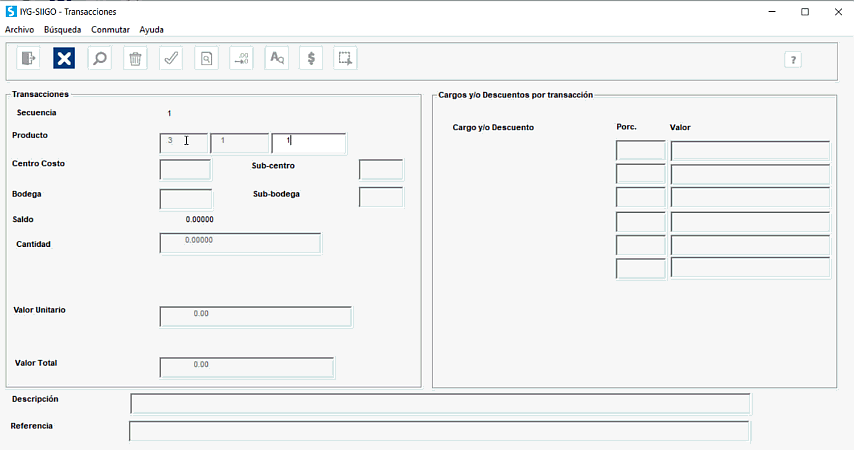Click the Secuencia value 1
The width and height of the screenshot is (854, 450).
[169, 113]
